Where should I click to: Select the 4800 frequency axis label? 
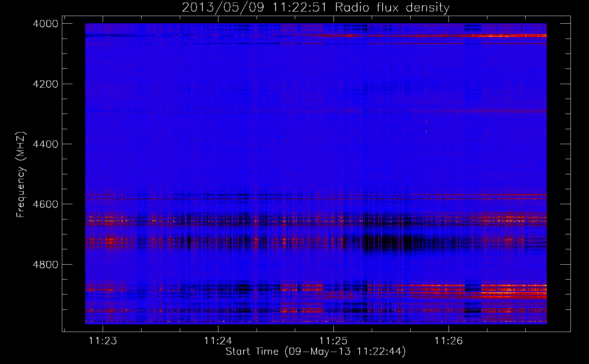pos(46,264)
